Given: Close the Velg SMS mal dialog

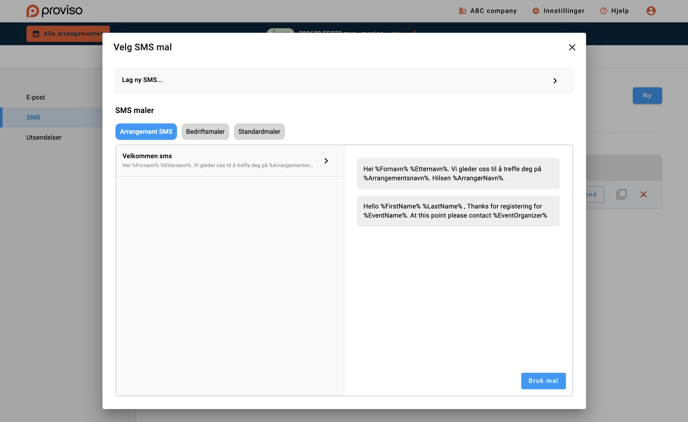Looking at the screenshot, I should point(572,47).
